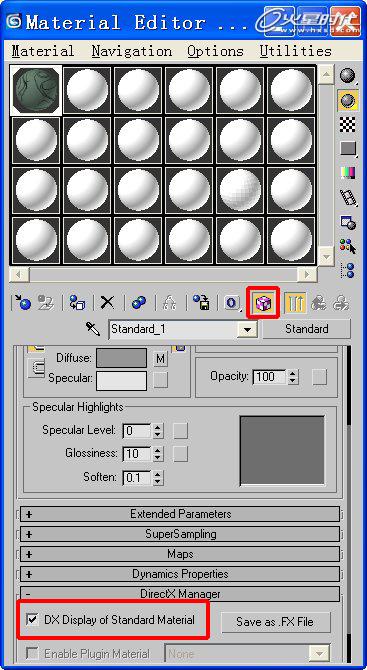Click the Glossiness value field

pos(137,454)
